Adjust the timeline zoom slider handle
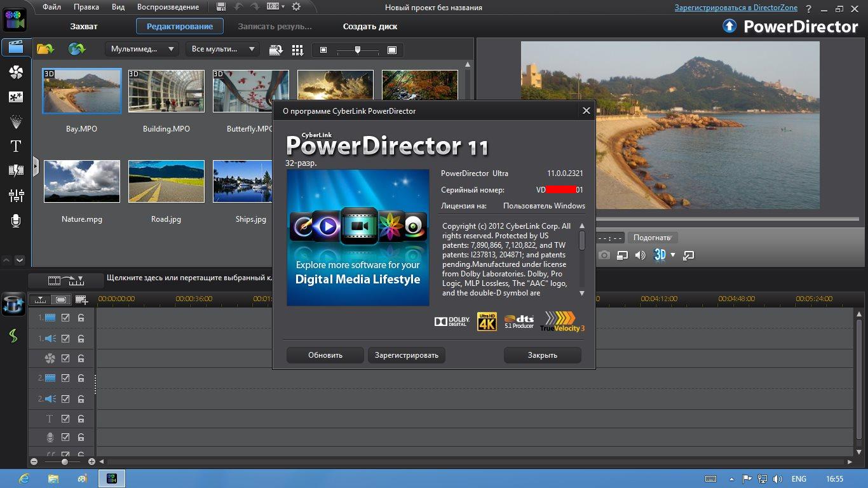 click(64, 462)
